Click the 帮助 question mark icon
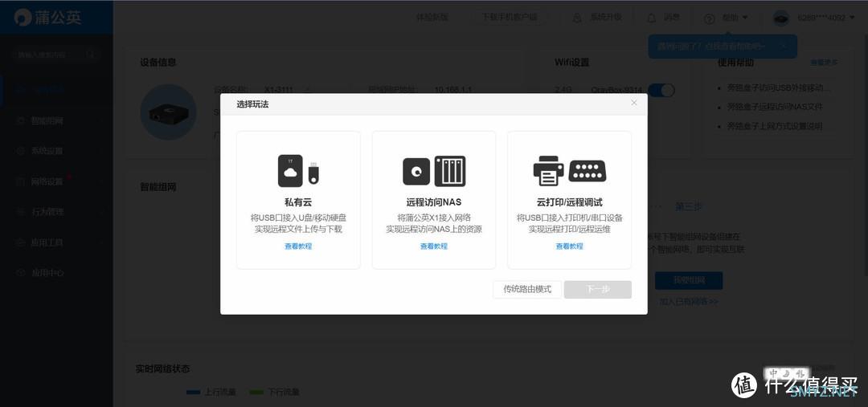 click(709, 18)
